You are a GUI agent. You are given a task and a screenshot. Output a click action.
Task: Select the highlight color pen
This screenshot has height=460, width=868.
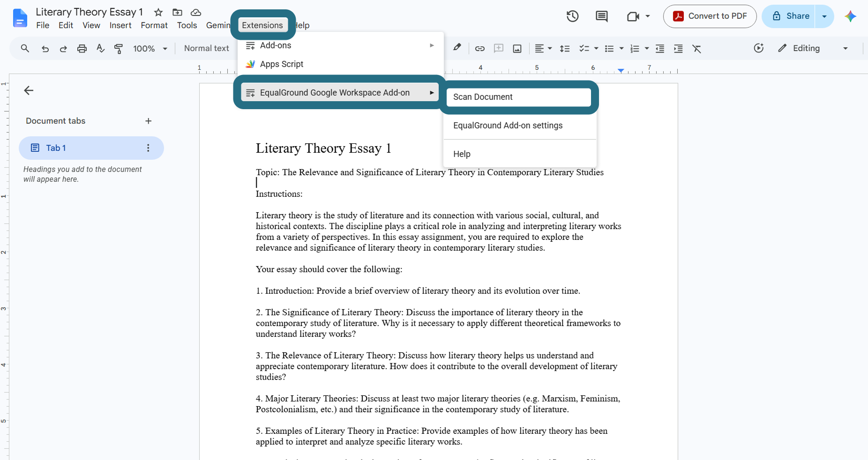tap(457, 48)
